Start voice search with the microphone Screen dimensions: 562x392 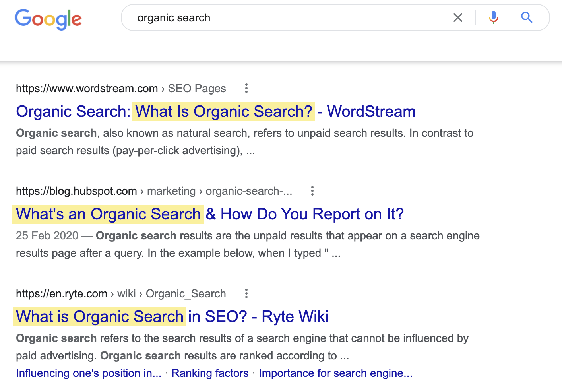coord(494,17)
